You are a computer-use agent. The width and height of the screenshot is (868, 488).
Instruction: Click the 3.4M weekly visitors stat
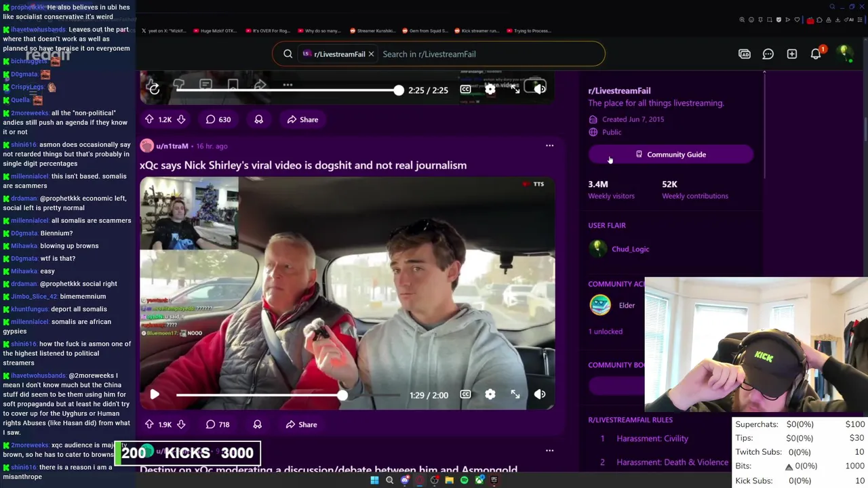point(611,190)
